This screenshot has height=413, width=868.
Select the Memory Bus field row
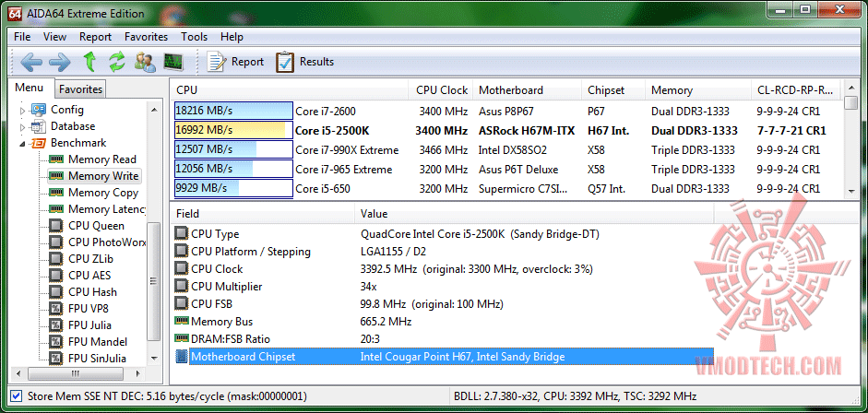click(444, 321)
